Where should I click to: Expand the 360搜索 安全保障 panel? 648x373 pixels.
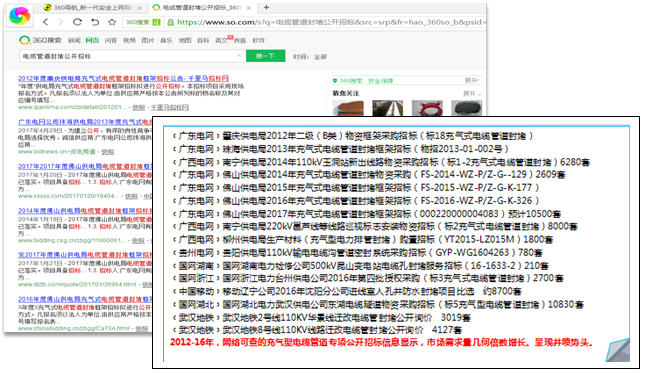(471, 81)
